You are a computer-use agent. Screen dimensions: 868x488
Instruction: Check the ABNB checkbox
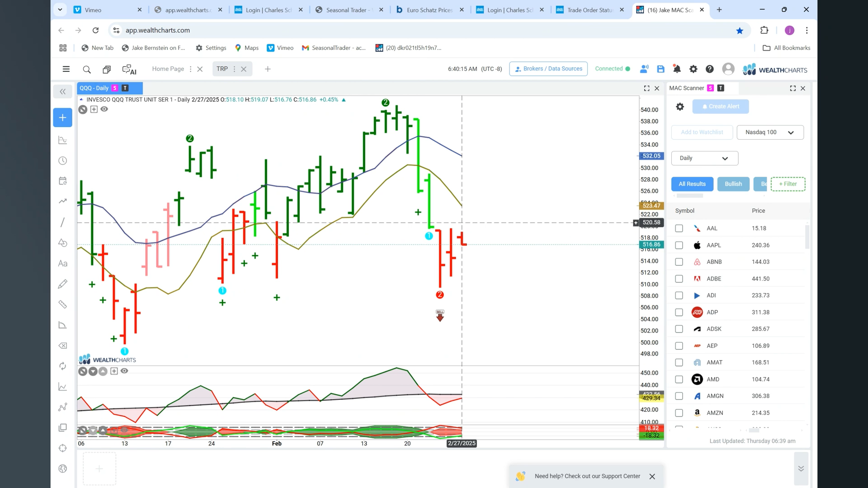point(679,262)
